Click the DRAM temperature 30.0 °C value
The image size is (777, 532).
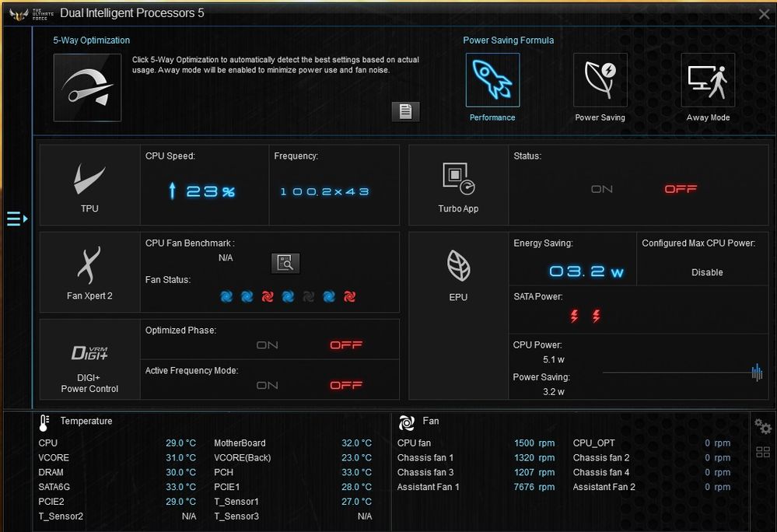181,472
